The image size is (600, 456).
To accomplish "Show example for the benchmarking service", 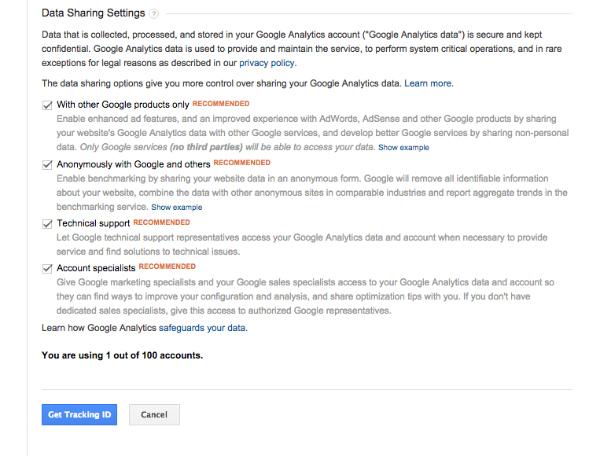I will tap(176, 207).
